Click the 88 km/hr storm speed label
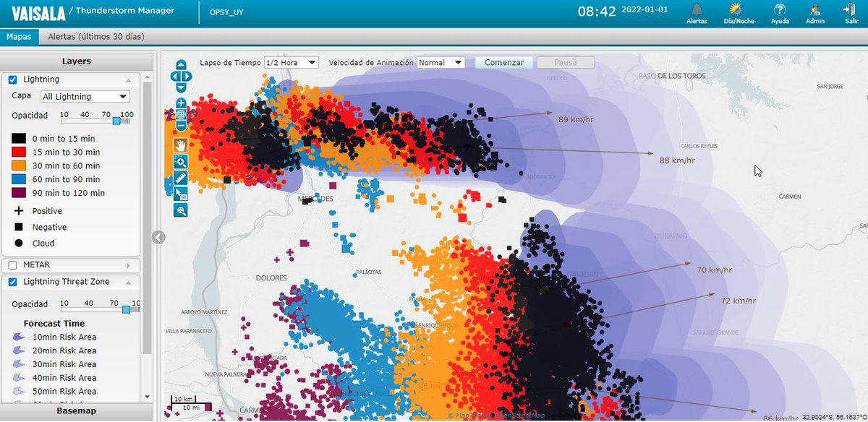Screen dimensions: 868x422 (x=677, y=160)
